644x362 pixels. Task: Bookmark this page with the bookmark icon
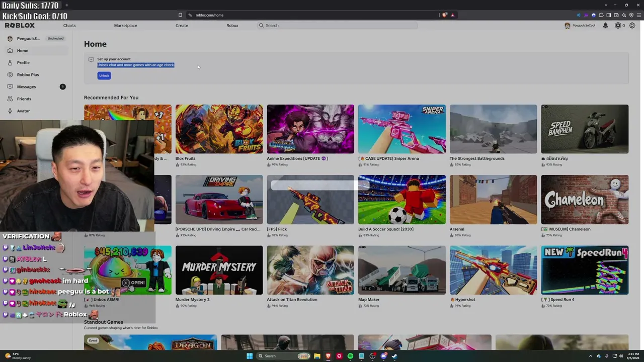[x=180, y=15]
